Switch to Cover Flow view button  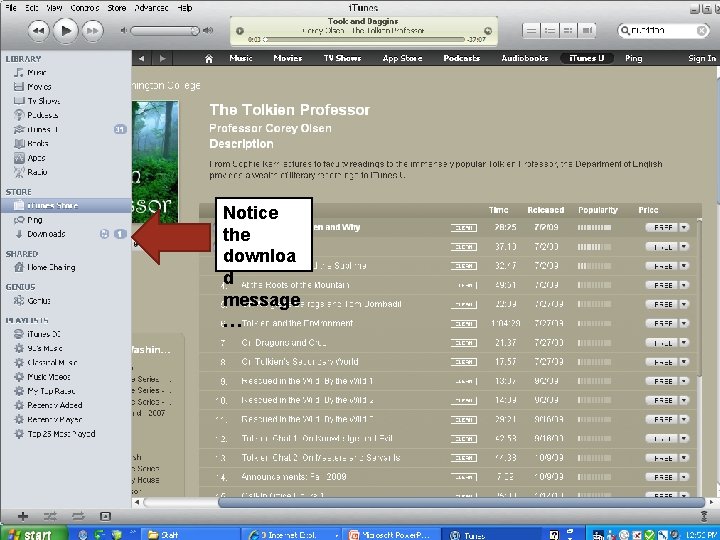[587, 31]
